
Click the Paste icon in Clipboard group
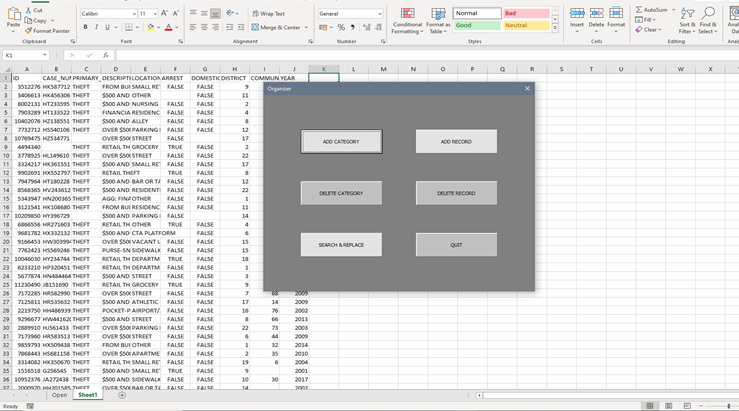(12, 17)
